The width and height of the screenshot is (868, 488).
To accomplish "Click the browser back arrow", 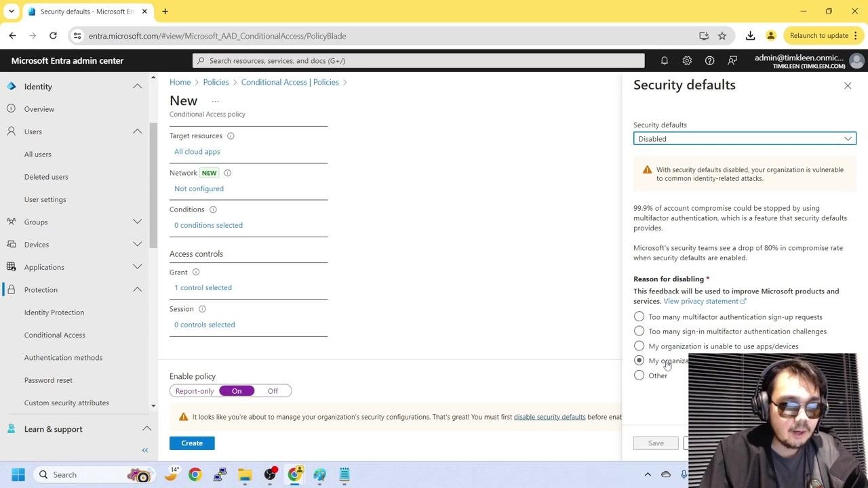I will tap(12, 35).
